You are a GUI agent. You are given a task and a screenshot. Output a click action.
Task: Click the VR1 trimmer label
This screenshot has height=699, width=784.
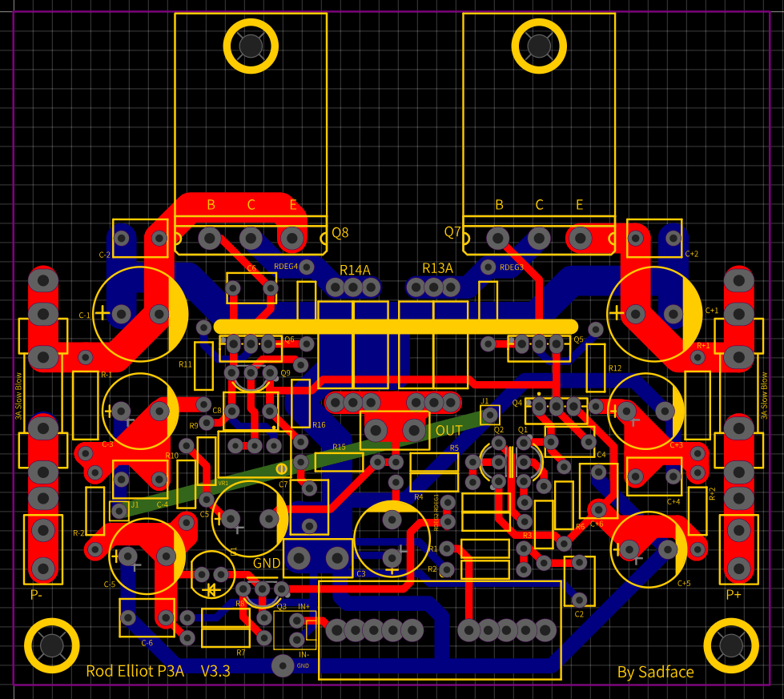click(223, 484)
